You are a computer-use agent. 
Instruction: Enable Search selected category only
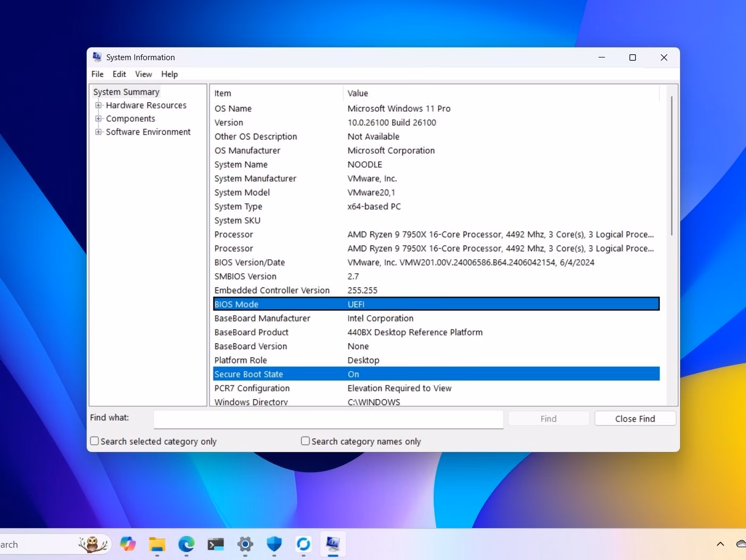click(x=95, y=441)
